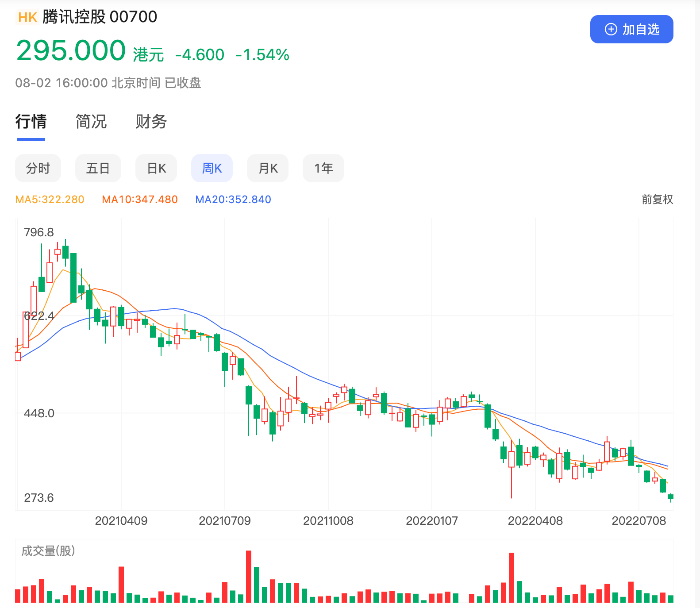The width and height of the screenshot is (700, 608).
Task: Select the 周K chart period
Action: point(212,168)
